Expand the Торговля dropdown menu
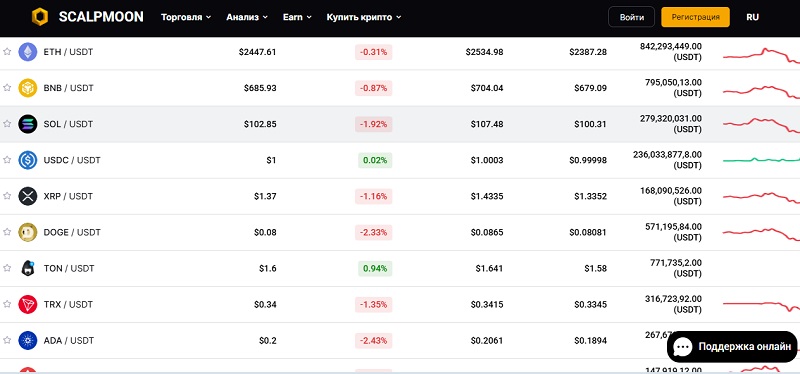Screen dimensions: 800x374 pyautogui.click(x=186, y=17)
